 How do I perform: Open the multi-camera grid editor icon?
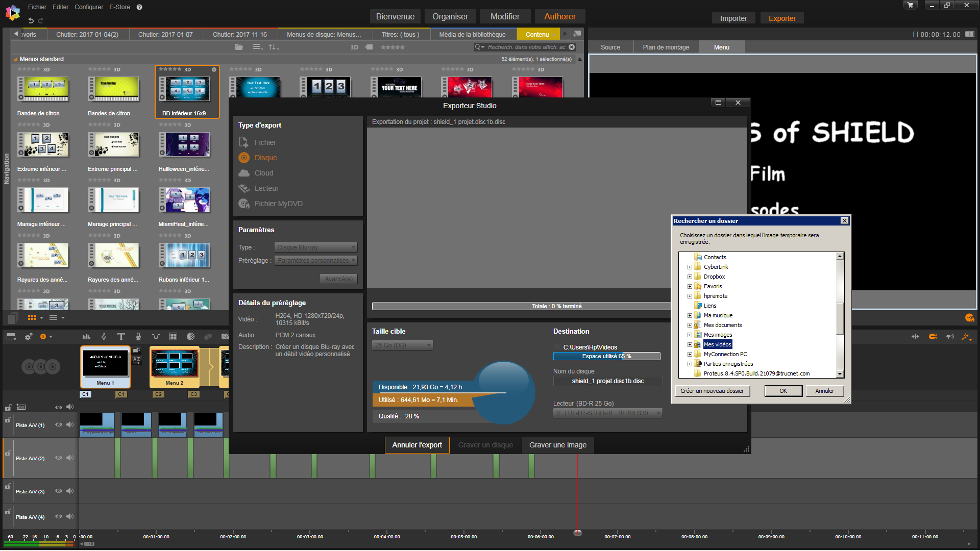point(173,337)
